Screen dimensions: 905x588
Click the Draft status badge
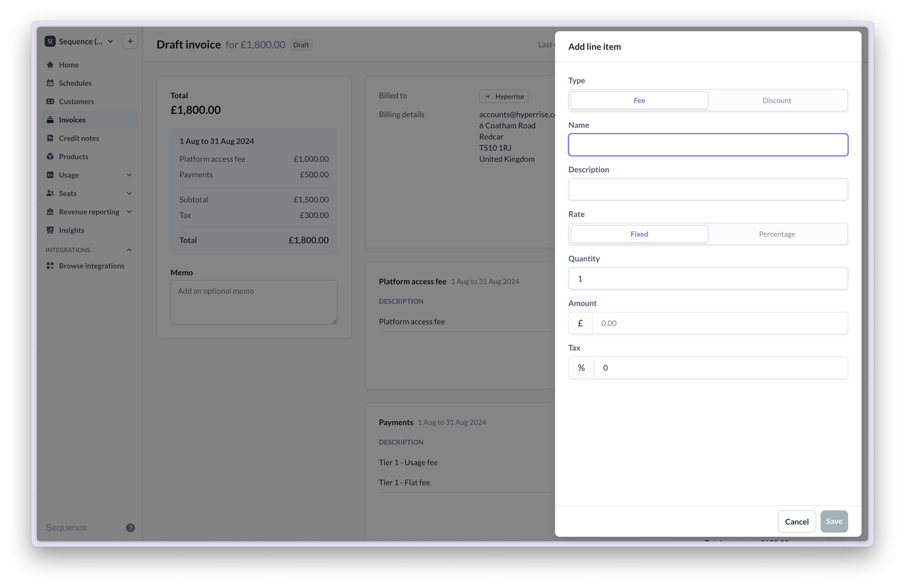tap(301, 45)
